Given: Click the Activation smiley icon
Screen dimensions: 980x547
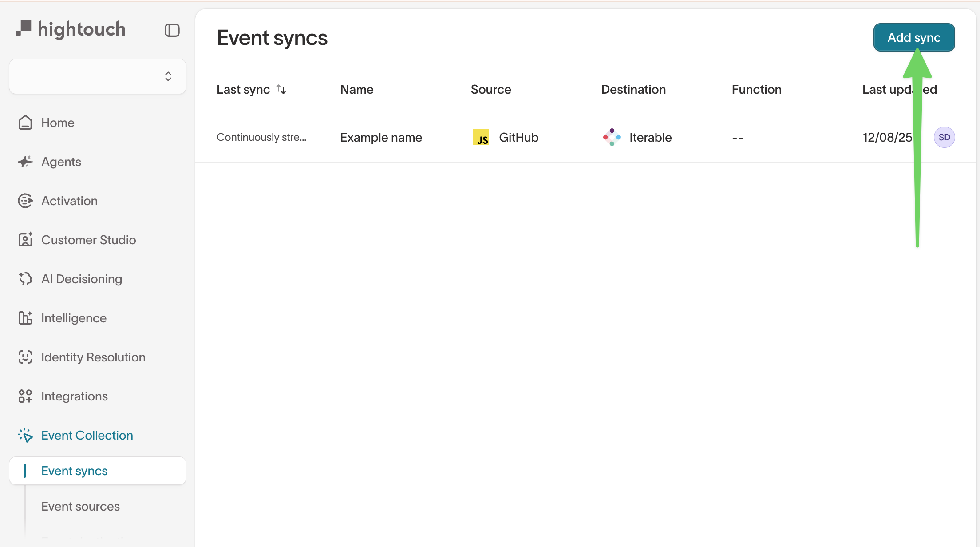Looking at the screenshot, I should pyautogui.click(x=25, y=201).
